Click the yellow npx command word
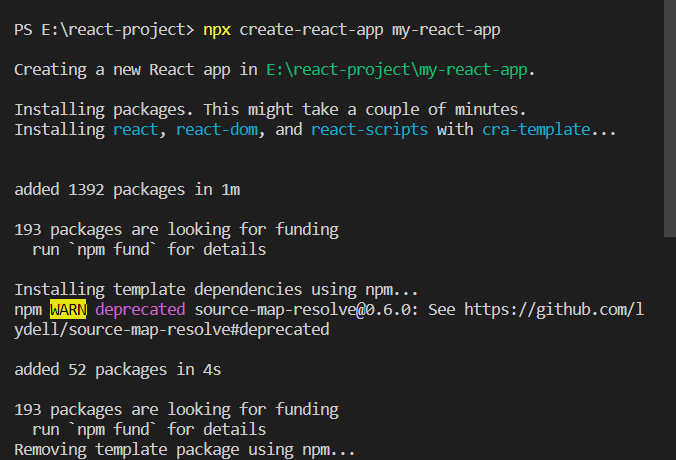The image size is (676, 460). 217,31
